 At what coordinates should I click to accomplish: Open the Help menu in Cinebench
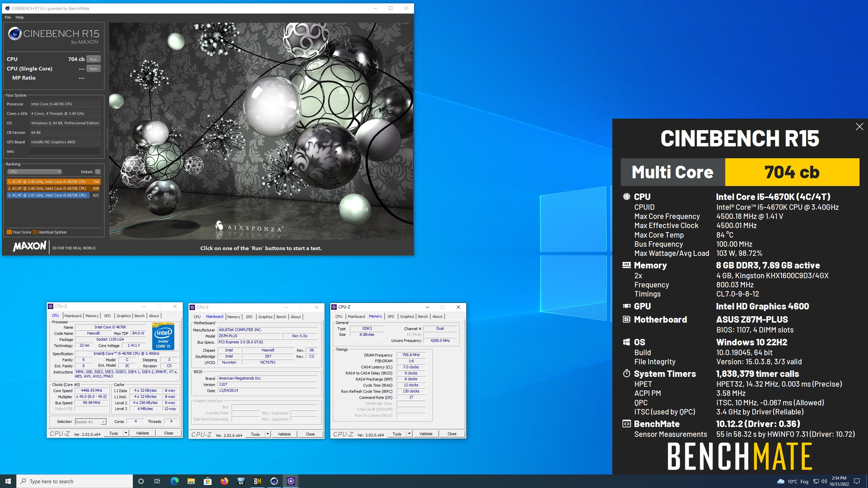point(20,17)
